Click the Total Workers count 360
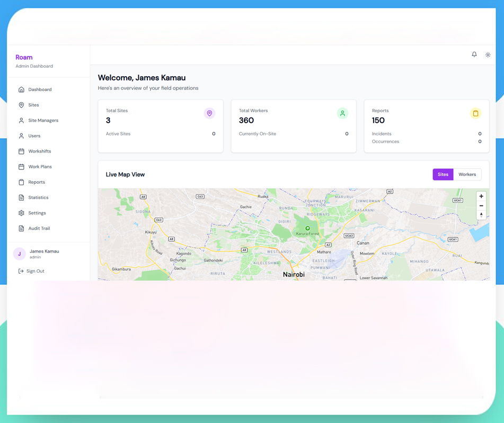The height and width of the screenshot is (423, 504). point(246,120)
